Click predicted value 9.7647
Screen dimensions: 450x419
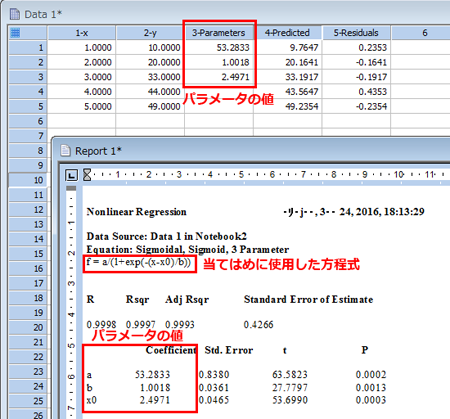point(287,47)
